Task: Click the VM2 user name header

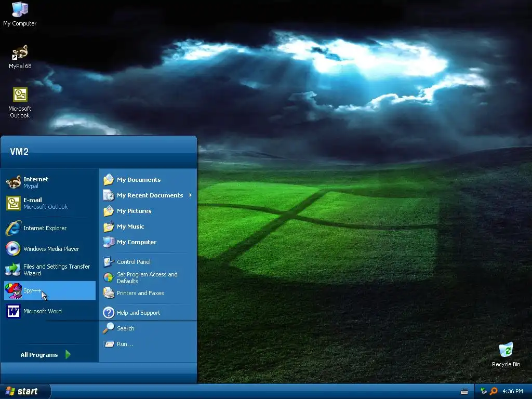Action: pos(19,151)
